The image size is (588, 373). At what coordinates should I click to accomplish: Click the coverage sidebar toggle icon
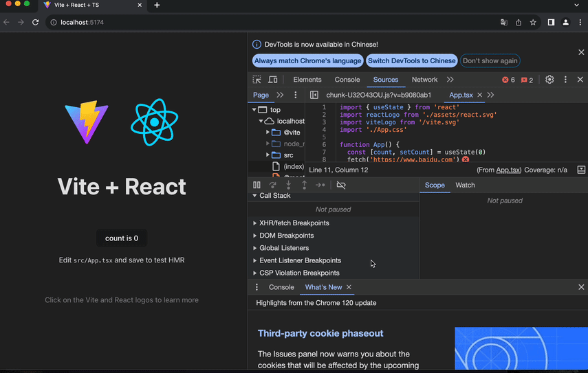tap(581, 170)
